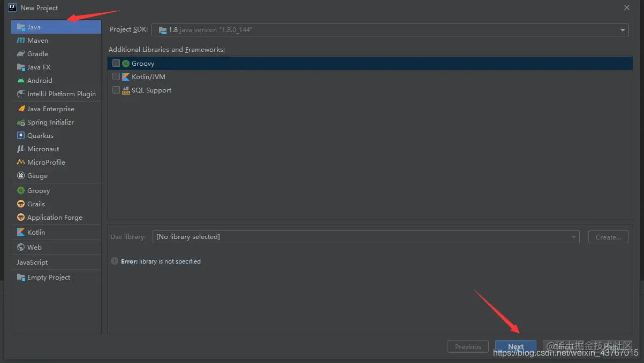Click the Application Forge icon
Screen dimensions: 644x363
click(x=21, y=217)
